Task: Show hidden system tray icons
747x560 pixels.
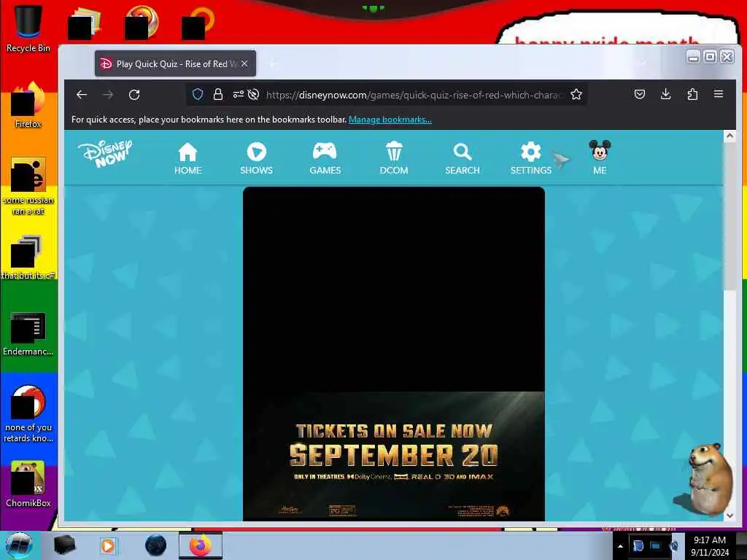Action: click(620, 546)
